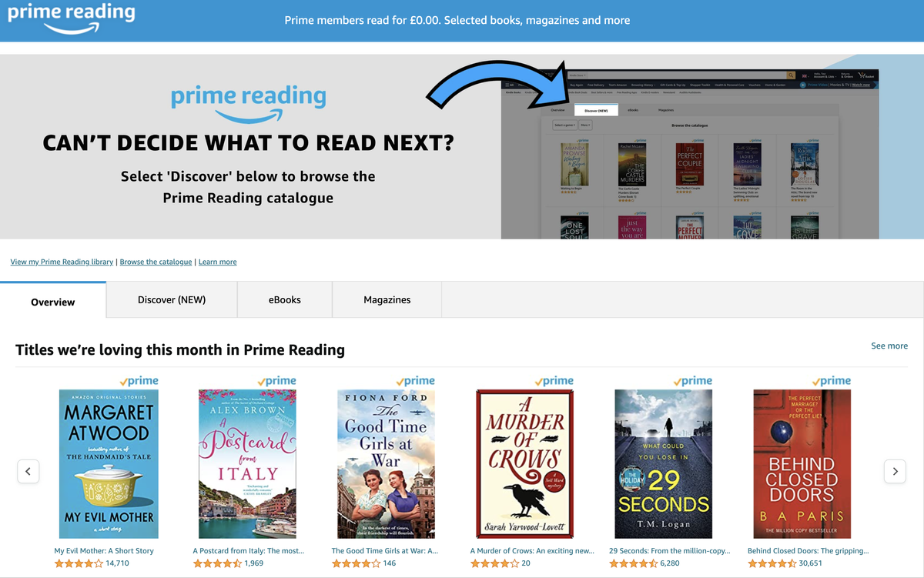Image resolution: width=924 pixels, height=578 pixels.
Task: Open star rating for 29 Seconds
Action: click(633, 563)
